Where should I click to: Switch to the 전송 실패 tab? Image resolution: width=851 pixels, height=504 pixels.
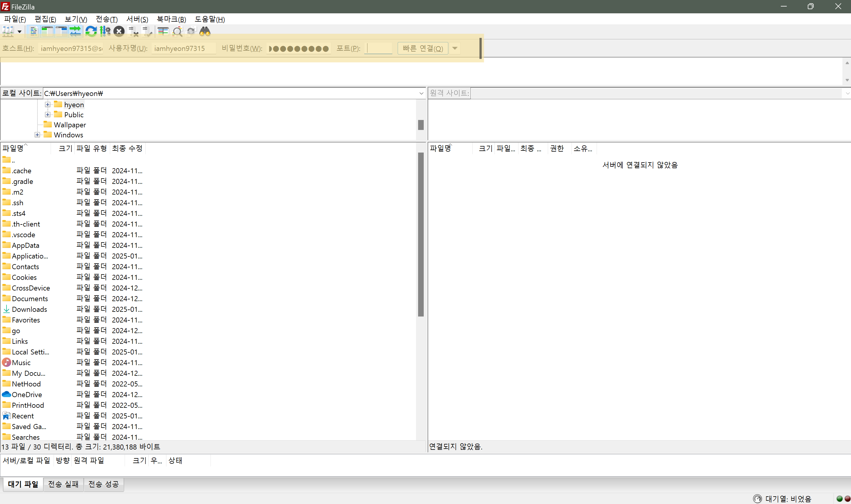coord(63,484)
